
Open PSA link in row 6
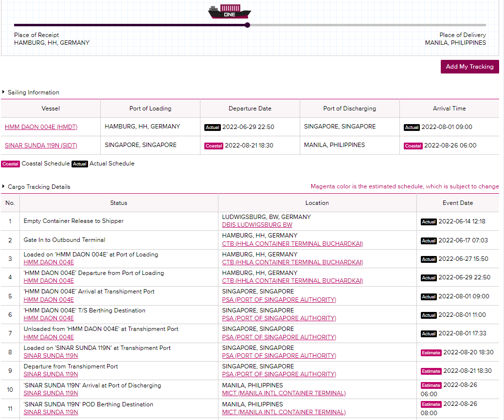279,318
